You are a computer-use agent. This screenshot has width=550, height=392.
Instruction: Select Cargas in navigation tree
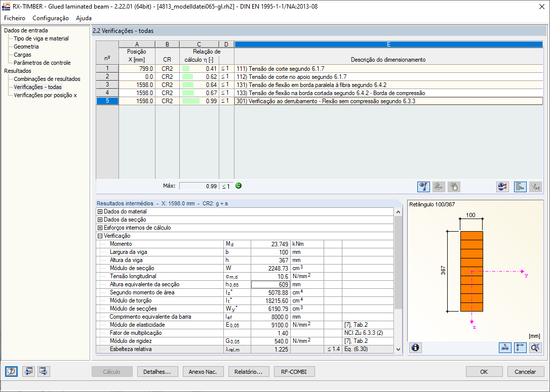pyautogui.click(x=22, y=55)
